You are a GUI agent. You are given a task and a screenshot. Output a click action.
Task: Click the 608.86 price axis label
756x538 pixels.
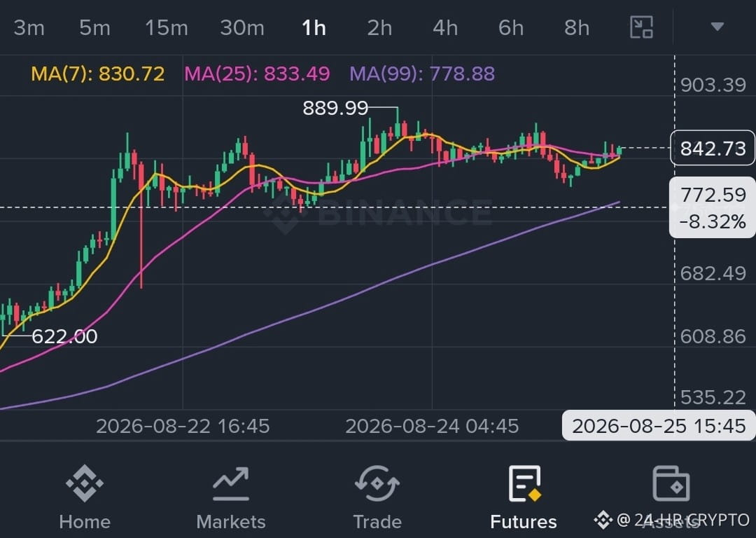(713, 336)
